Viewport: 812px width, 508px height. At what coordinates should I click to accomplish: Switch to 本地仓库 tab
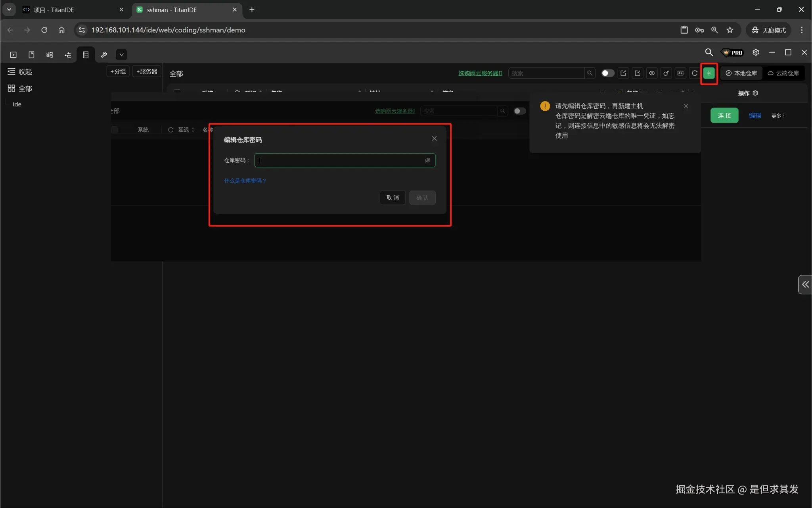[x=741, y=73]
